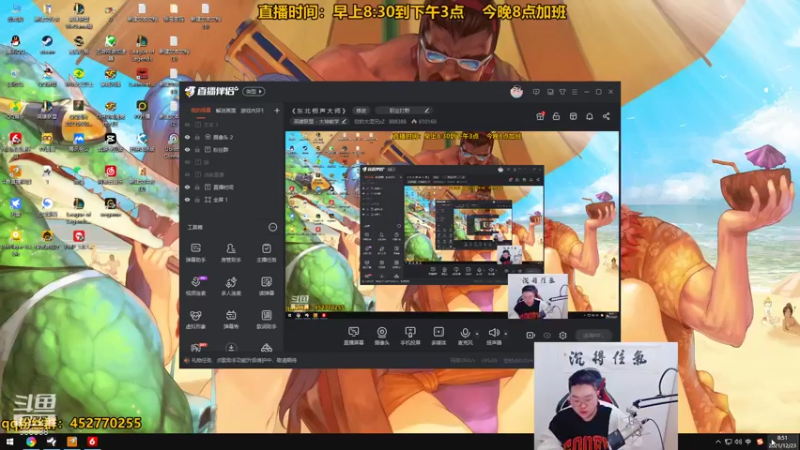The image size is (800, 450).
Task: Open the 多人连麦 multi-person co-stream tool
Action: point(231,286)
